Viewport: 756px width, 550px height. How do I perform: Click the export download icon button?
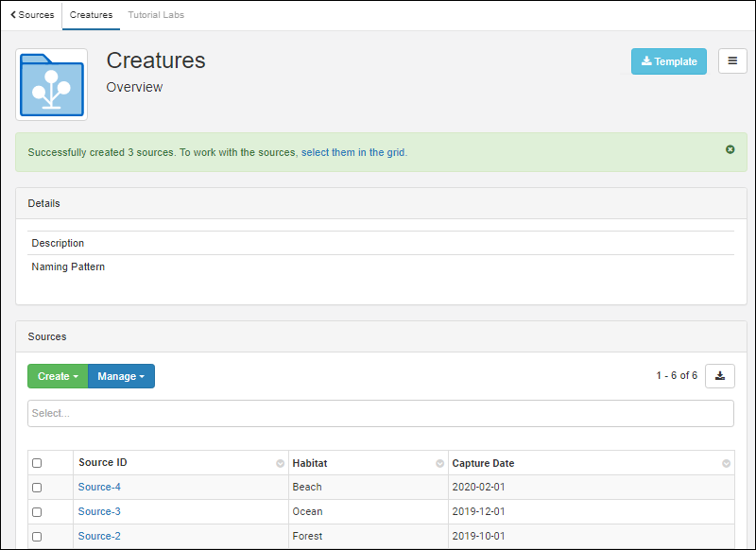720,376
